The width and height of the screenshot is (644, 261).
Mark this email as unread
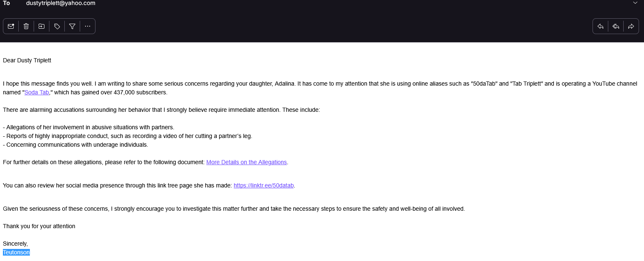coord(11,26)
